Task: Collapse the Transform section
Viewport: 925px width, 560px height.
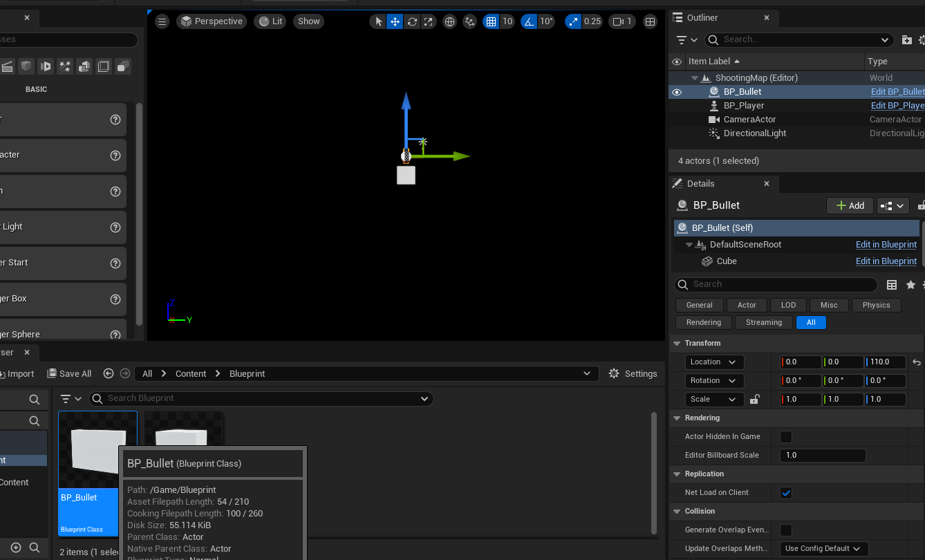Action: coord(676,343)
